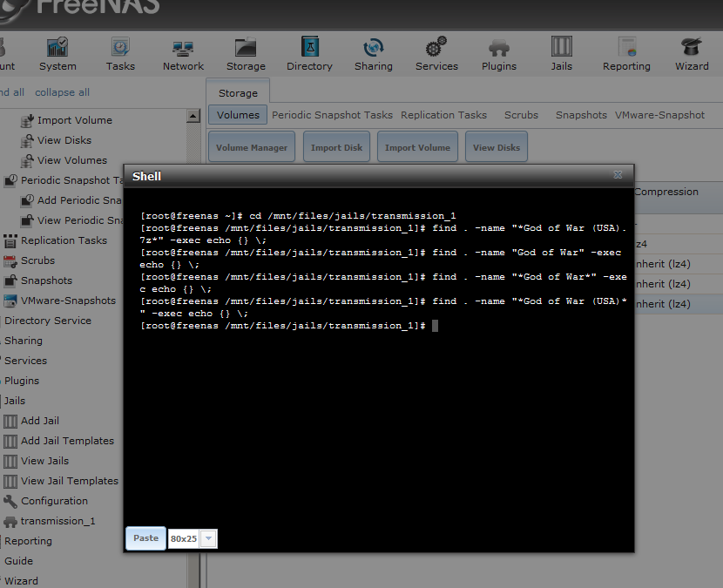Open the System icon in toolbar
This screenshot has width=723, height=588.
pos(57,48)
